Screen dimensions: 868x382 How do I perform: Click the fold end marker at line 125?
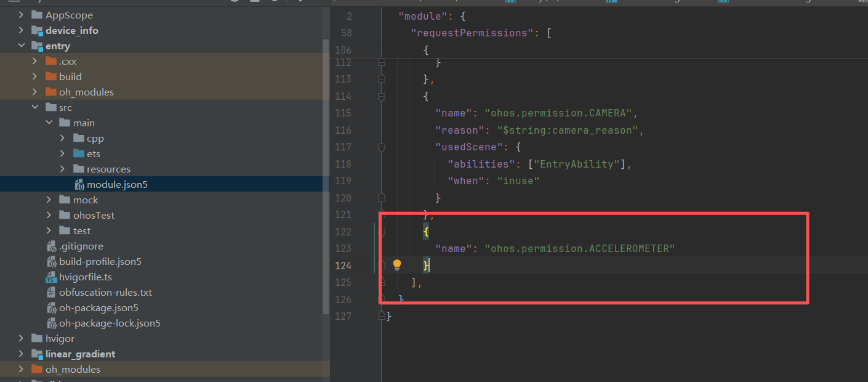pyautogui.click(x=381, y=282)
